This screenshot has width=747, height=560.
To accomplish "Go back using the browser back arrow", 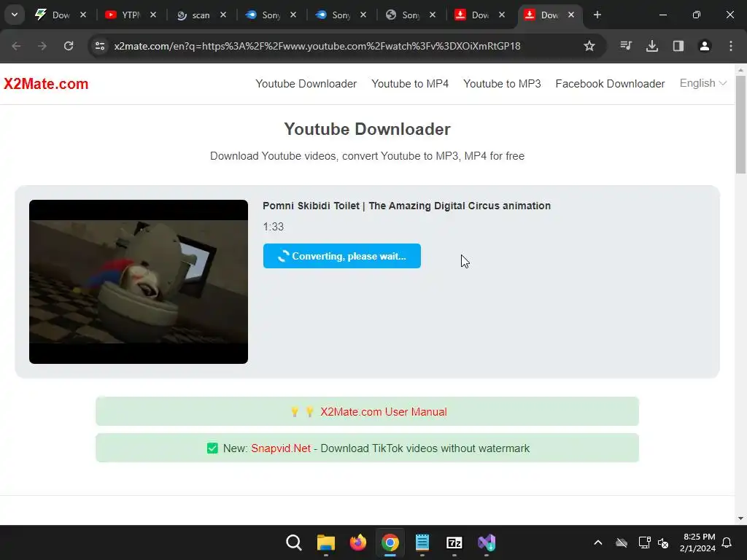I will [16, 46].
